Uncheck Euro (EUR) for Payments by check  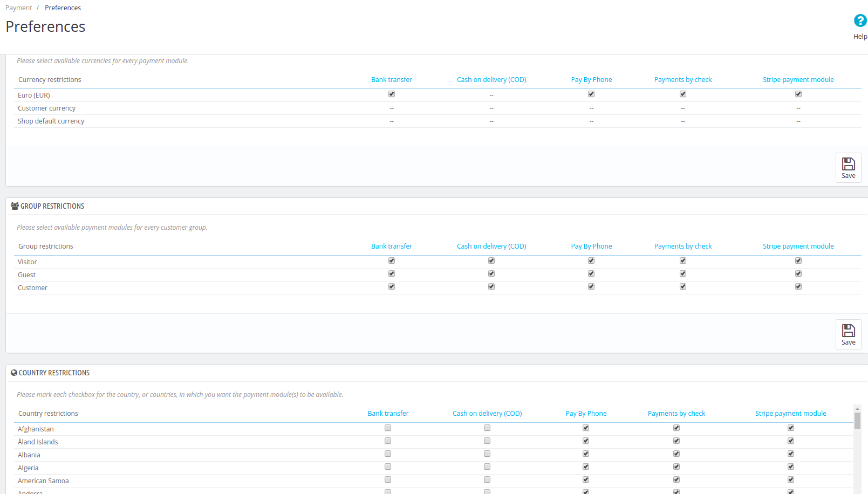coord(683,94)
